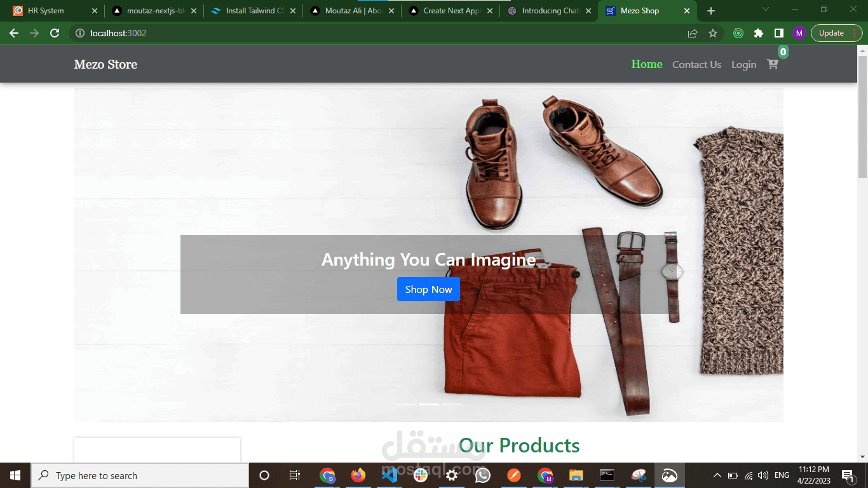Open the Login nav link
This screenshot has width=868, height=488.
click(743, 64)
